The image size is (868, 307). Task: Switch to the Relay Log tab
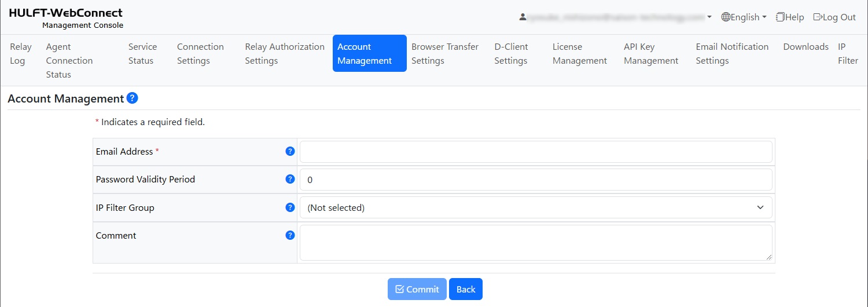tap(21, 54)
